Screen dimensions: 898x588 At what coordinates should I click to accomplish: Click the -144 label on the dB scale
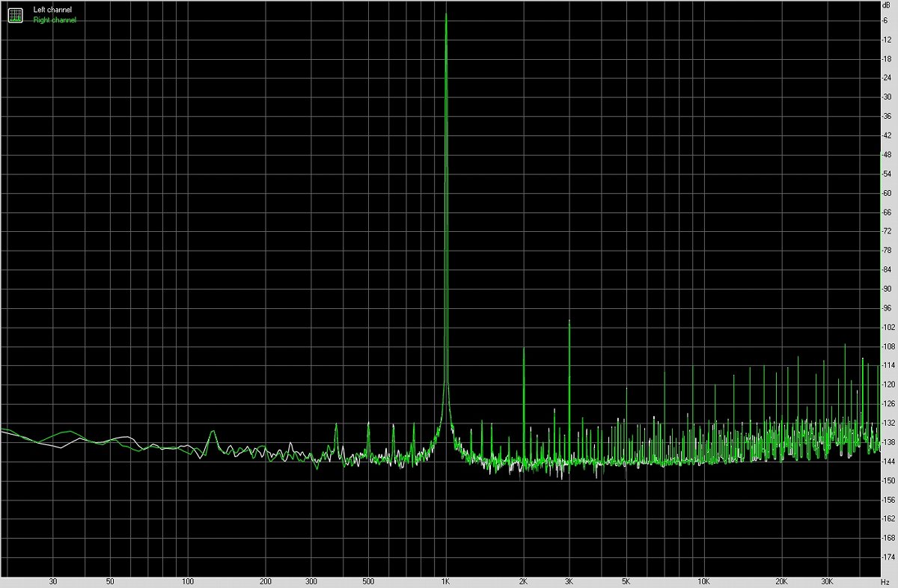[x=888, y=461]
